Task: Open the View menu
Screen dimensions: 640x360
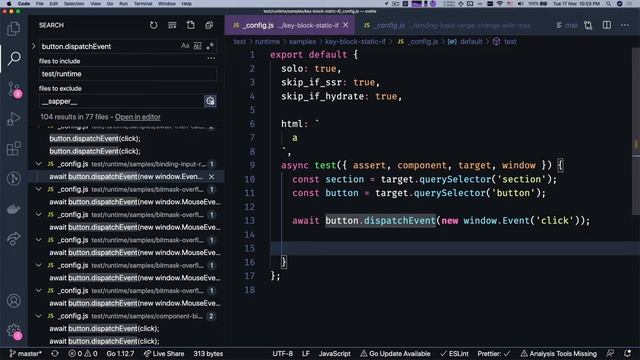Action: click(x=96, y=4)
